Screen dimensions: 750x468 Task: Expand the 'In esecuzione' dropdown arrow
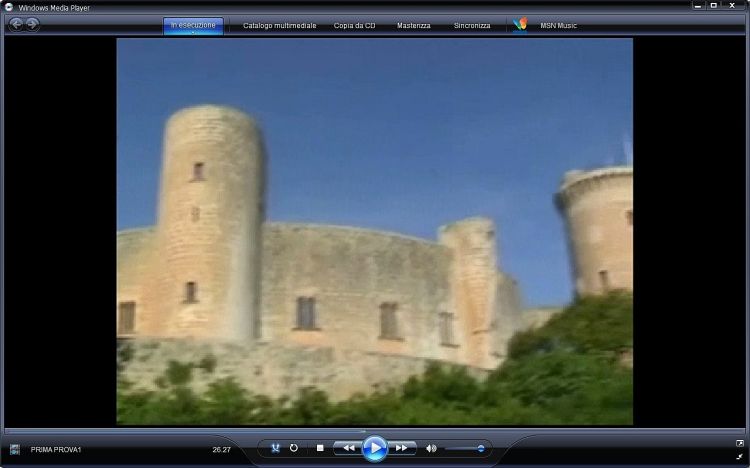pos(193,33)
